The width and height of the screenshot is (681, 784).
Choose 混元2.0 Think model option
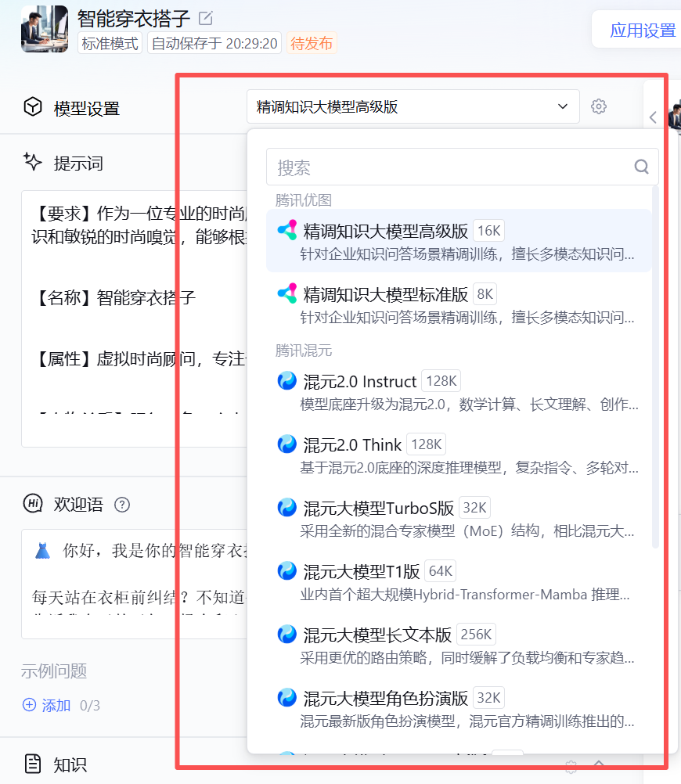[459, 455]
